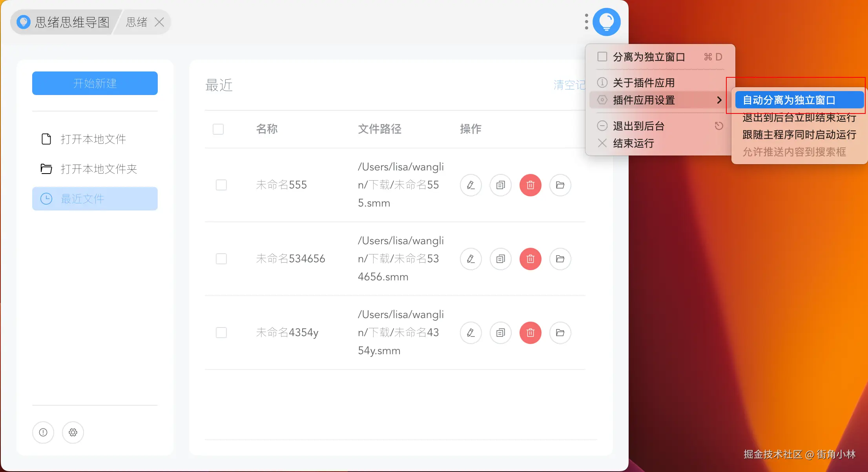Click the gear settings icon at bottom left
The width and height of the screenshot is (868, 472).
point(73,432)
